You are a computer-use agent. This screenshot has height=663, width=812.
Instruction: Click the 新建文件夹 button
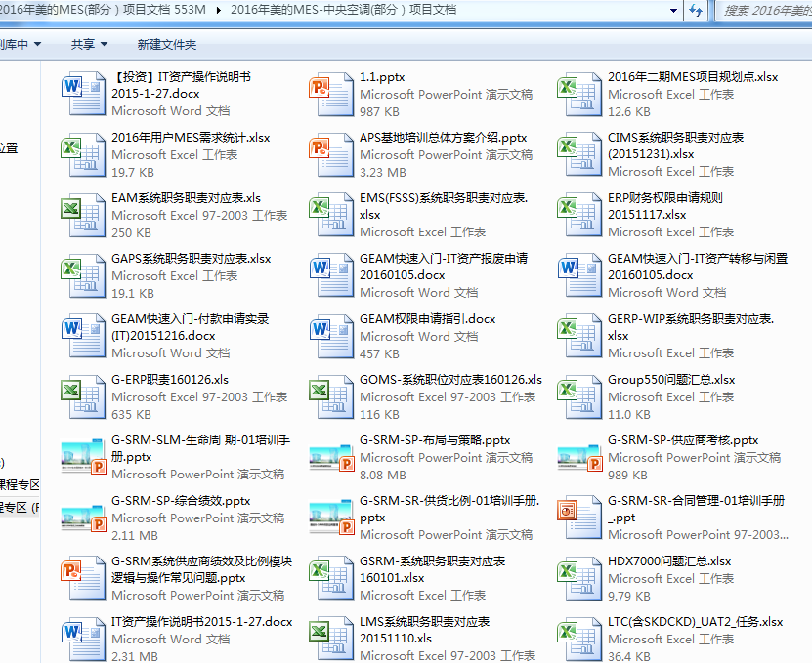tap(167, 45)
